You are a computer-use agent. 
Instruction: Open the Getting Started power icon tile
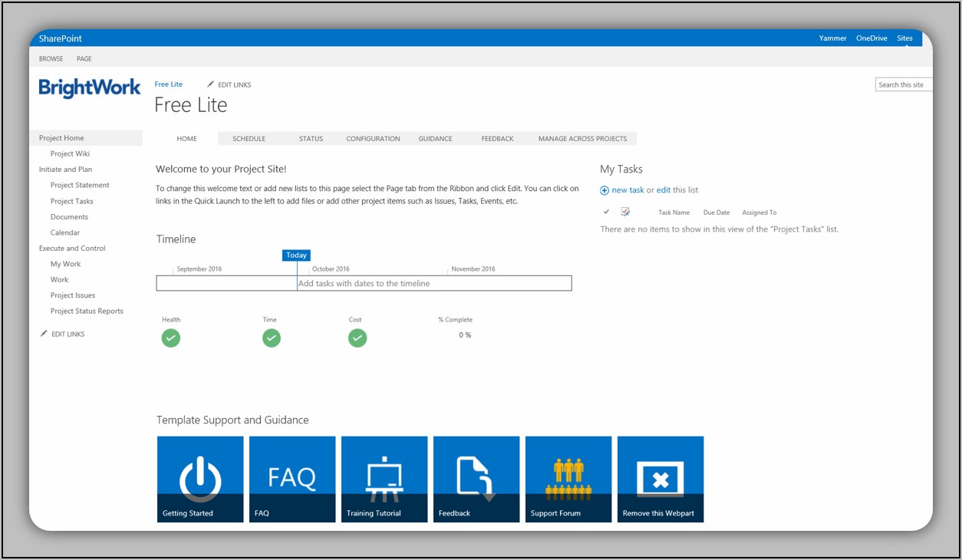click(200, 479)
